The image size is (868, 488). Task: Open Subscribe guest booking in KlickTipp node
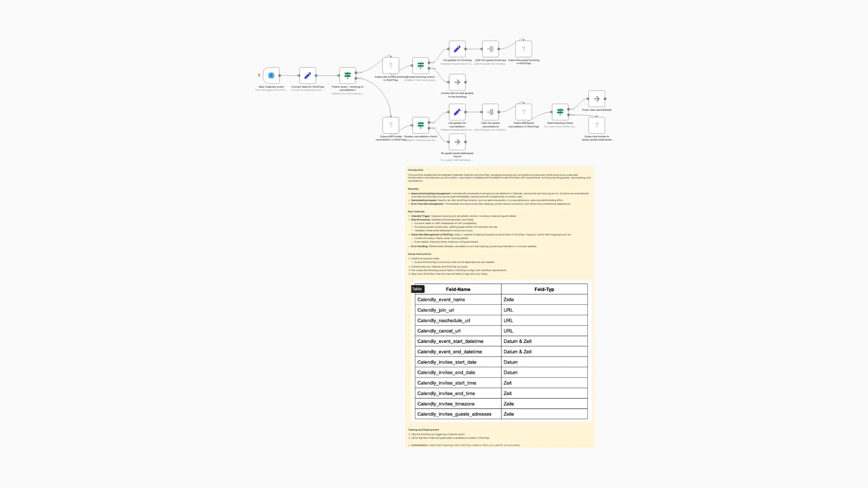coord(524,49)
